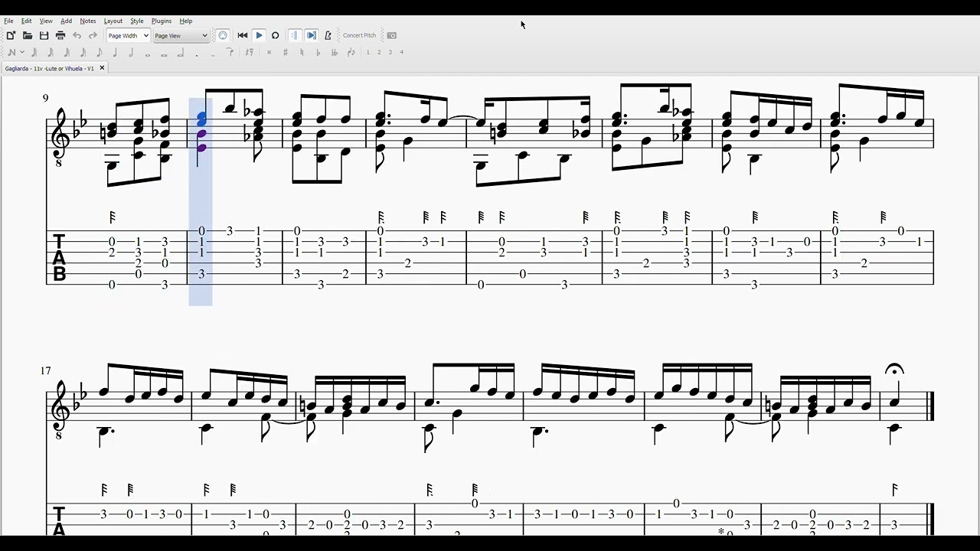Screen dimensions: 980x551
Task: Enable note input mode with the N icon
Action: [11, 52]
